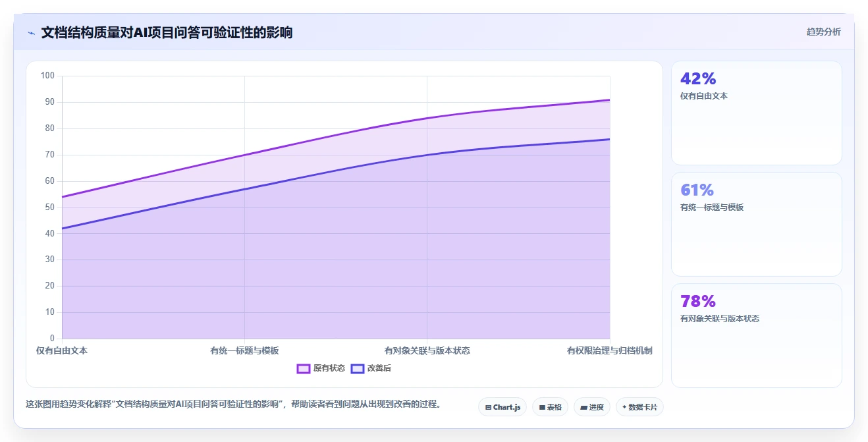Click the chart title 文档结构质量对AI项目问答可验证性的影响
This screenshot has width=868, height=442.
167,32
